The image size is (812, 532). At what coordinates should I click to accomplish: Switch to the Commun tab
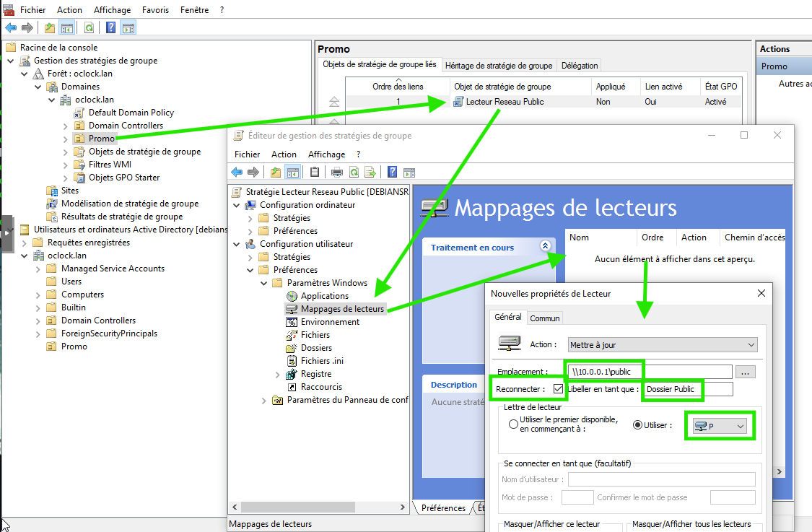(x=544, y=318)
